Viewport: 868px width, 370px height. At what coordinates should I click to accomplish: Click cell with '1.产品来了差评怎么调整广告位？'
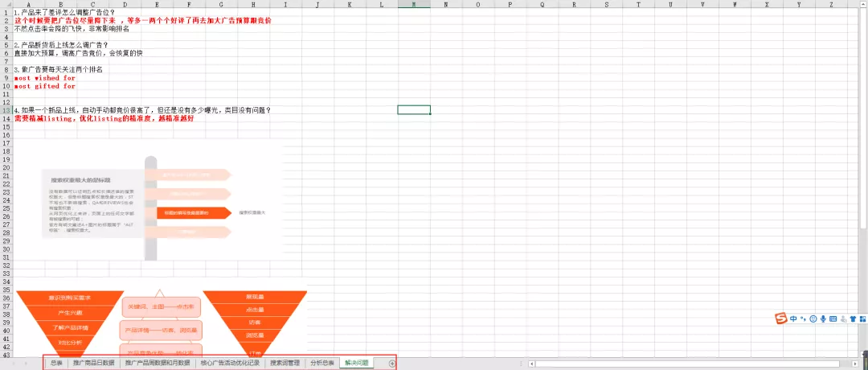(x=64, y=12)
